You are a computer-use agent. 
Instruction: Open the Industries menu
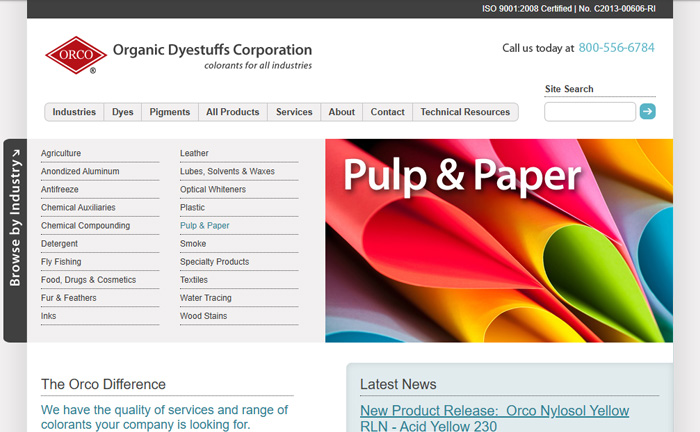pos(74,112)
